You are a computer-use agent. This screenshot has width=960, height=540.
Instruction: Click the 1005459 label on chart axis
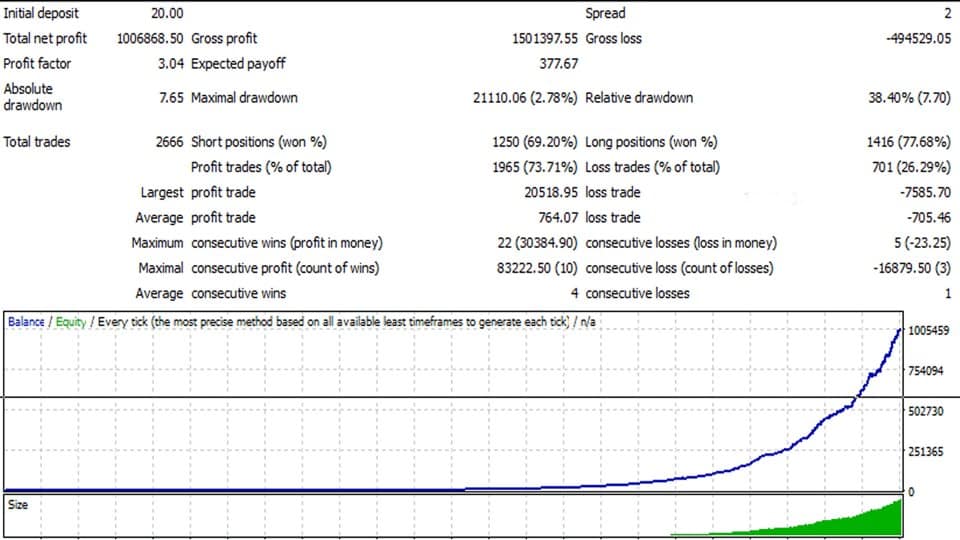[x=931, y=330]
